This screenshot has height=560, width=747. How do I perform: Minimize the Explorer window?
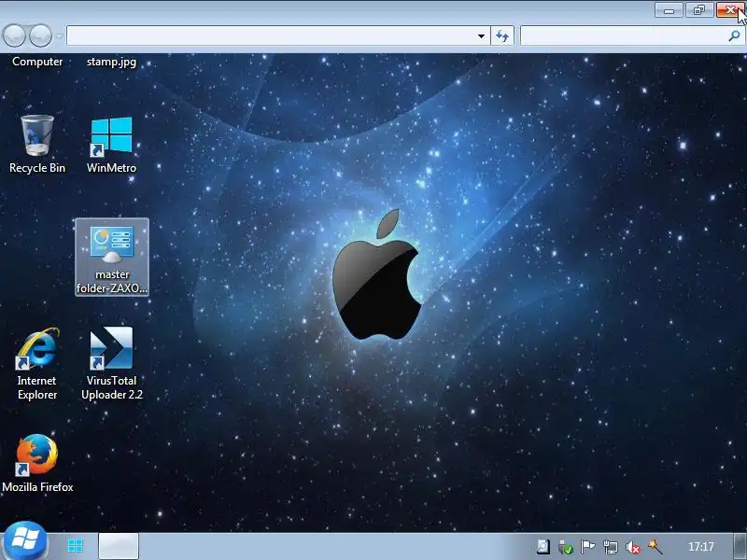pyautogui.click(x=669, y=10)
